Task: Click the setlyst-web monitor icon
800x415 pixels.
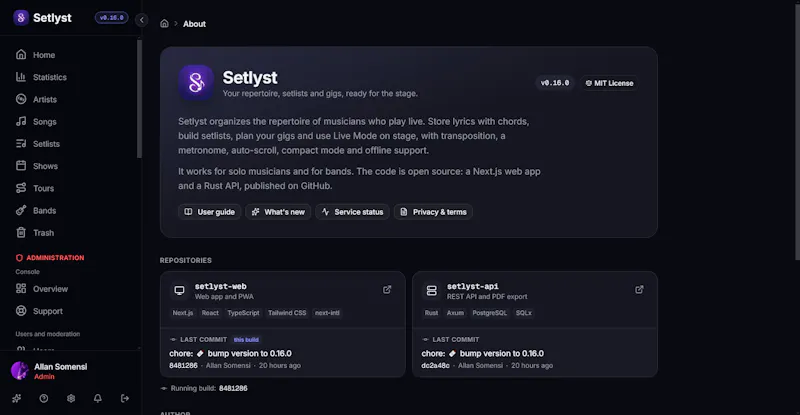Action: click(179, 290)
